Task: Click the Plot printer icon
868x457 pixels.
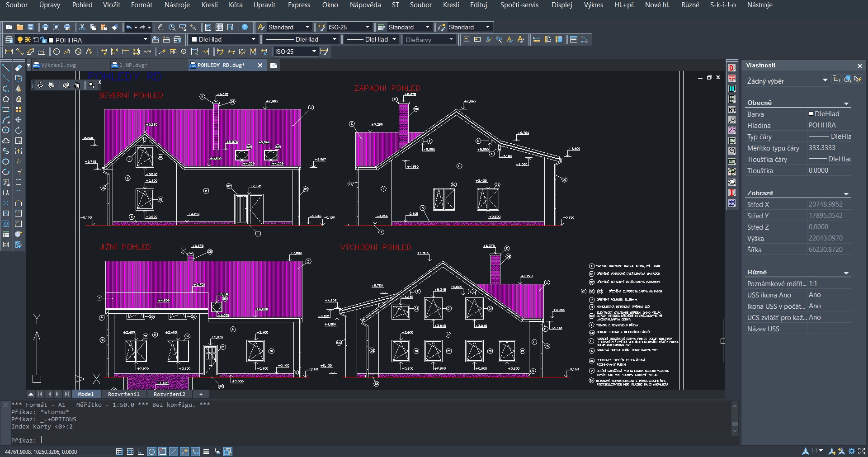Action: pos(45,27)
